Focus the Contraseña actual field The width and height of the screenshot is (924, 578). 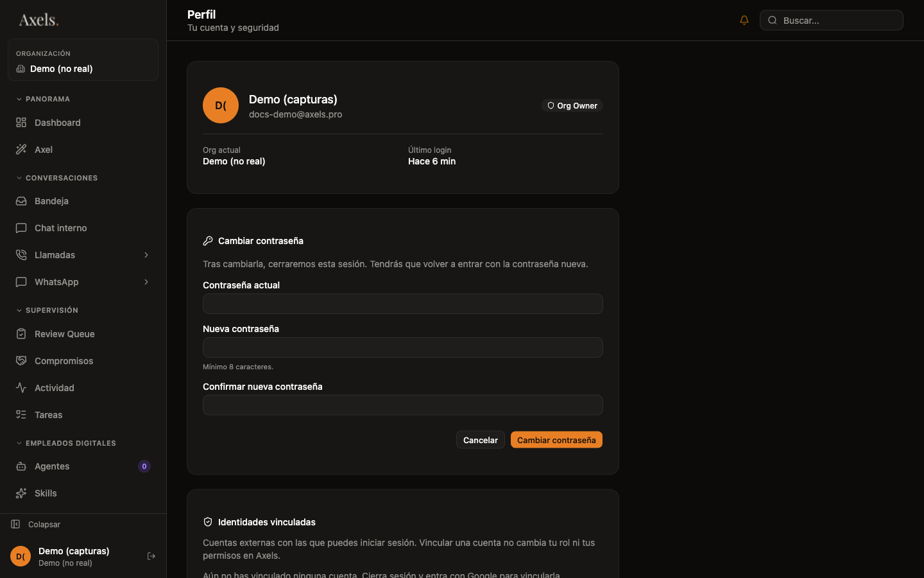coord(403,304)
